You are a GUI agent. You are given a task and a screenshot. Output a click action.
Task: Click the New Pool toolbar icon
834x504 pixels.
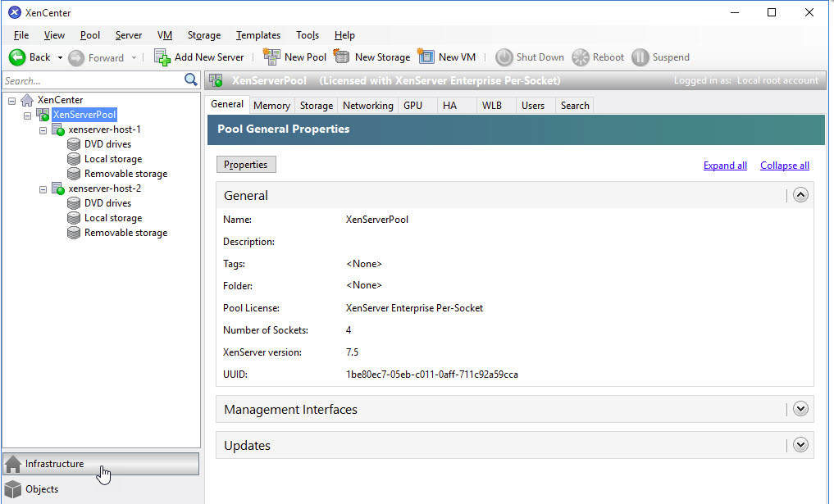[271, 57]
